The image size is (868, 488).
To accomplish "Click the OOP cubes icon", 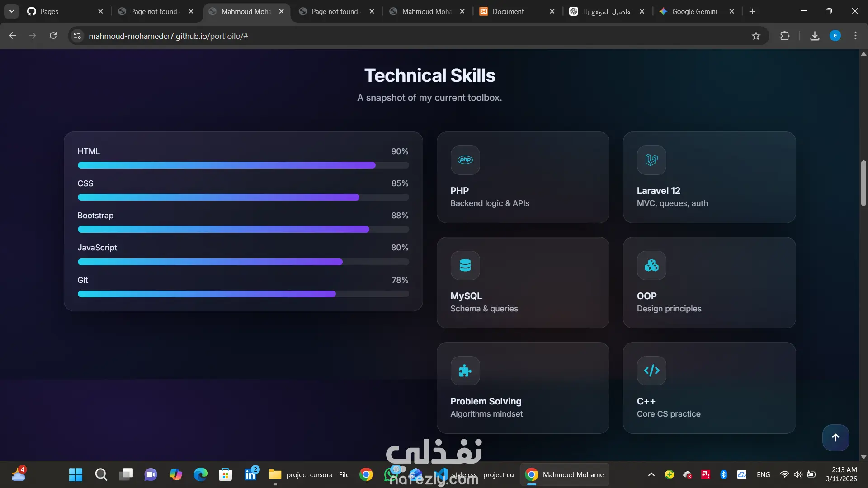I will 651,265.
